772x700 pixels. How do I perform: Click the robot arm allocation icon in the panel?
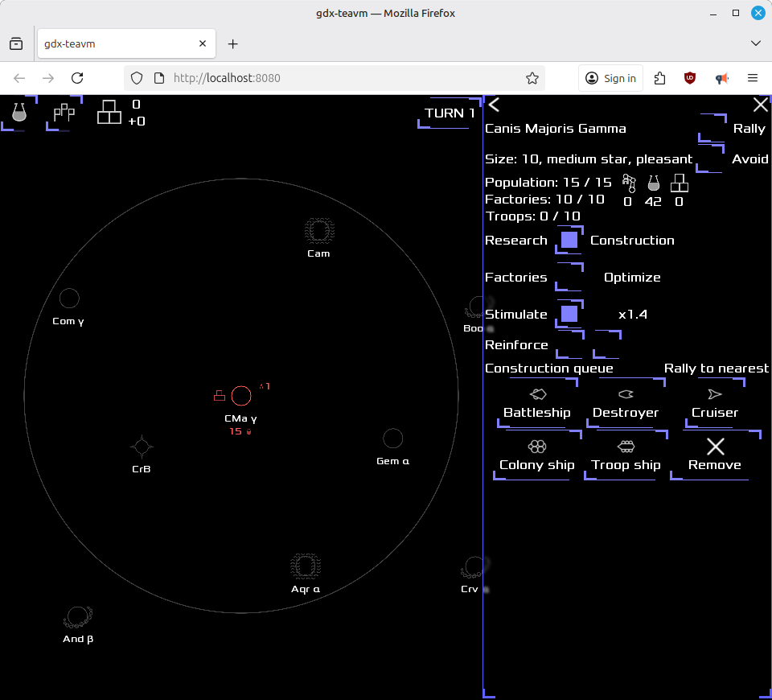pos(627,183)
